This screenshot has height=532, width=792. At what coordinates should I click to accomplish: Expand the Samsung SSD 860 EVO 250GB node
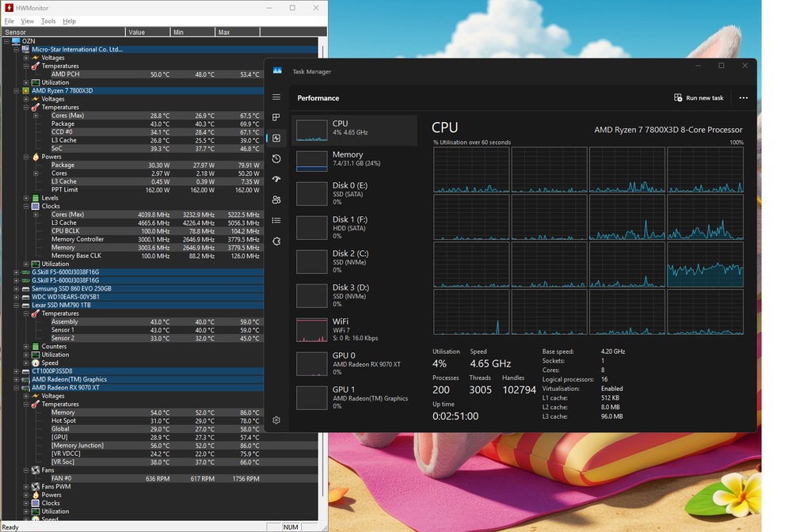tap(16, 289)
